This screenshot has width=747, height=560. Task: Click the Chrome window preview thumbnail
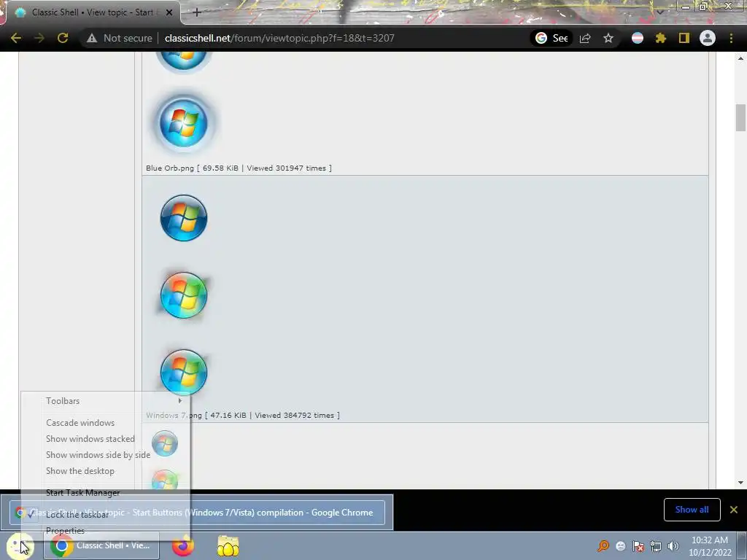tap(197, 513)
